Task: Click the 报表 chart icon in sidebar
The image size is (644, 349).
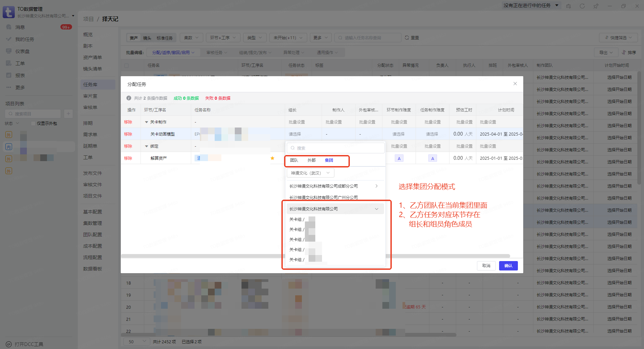Action: [9, 76]
